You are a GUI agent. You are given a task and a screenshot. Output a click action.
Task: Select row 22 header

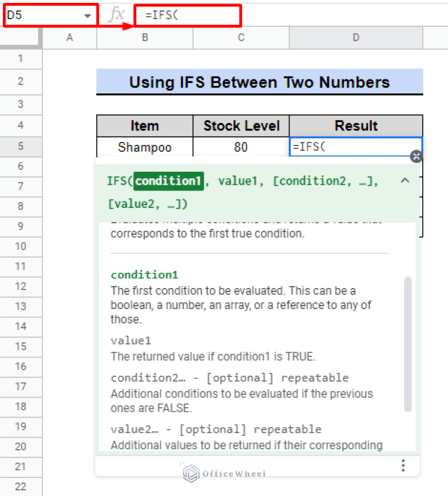coord(21,487)
